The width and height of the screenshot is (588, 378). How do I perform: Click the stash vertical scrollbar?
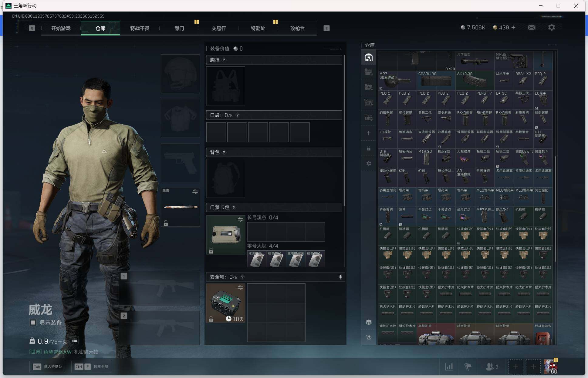pos(555,209)
